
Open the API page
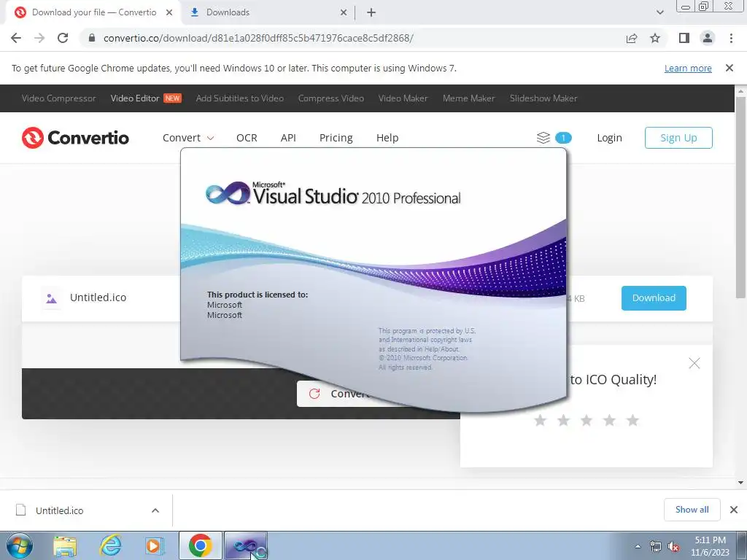(288, 138)
